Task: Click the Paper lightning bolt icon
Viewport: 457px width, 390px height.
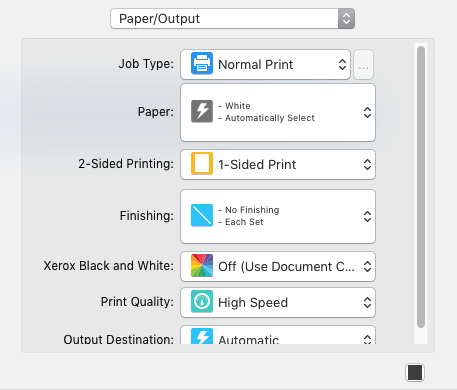Action: coord(202,111)
